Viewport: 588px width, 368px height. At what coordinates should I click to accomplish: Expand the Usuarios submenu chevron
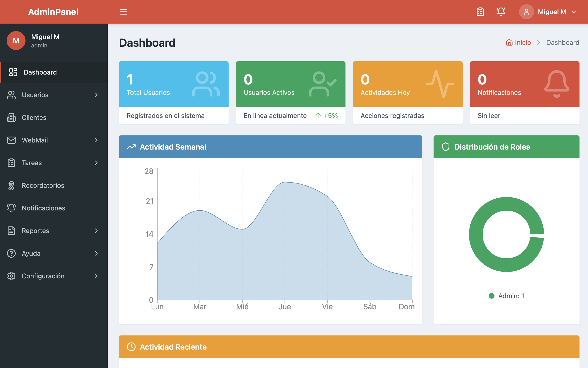coord(96,95)
